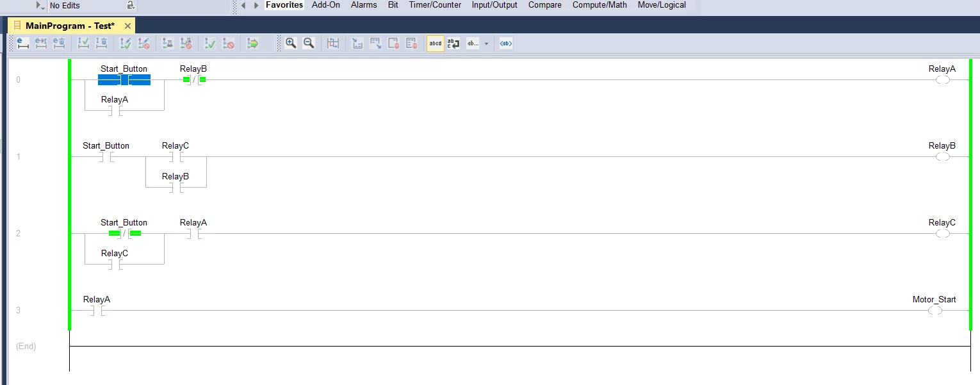Open the Add-On instruction tab
The image size is (980, 385).
[326, 5]
